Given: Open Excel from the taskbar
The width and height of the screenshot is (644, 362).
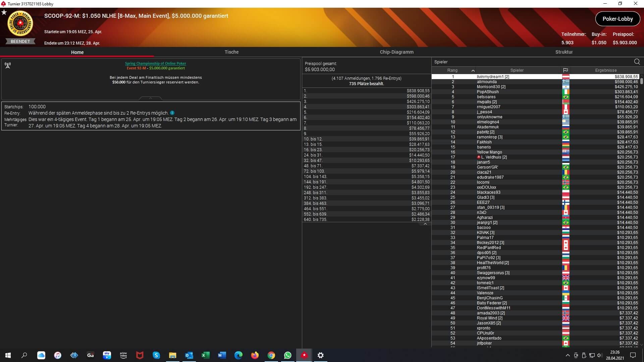Looking at the screenshot, I should pyautogui.click(x=205, y=355).
